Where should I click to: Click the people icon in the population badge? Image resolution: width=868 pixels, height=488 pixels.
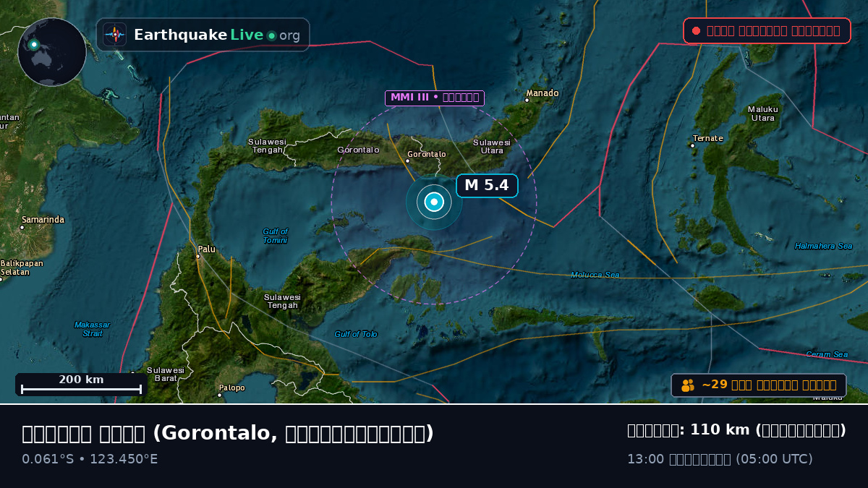(x=687, y=385)
